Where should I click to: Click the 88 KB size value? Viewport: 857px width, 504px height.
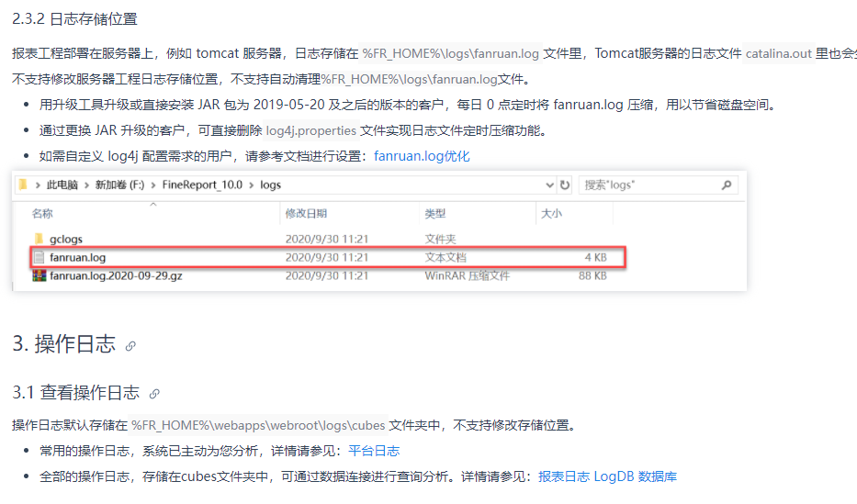593,276
